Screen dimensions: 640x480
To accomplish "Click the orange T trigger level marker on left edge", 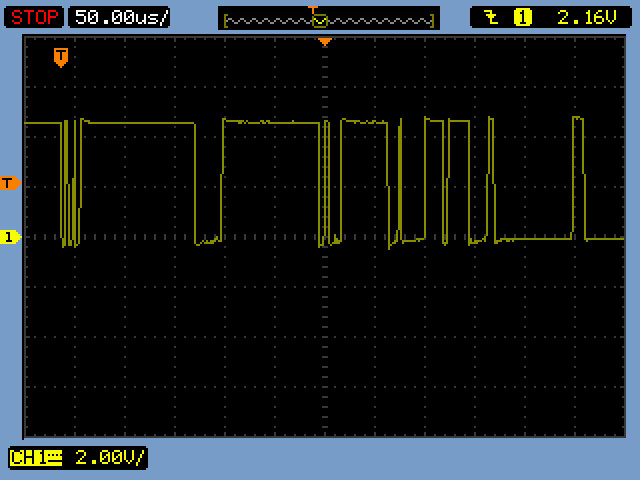I will tap(10, 182).
